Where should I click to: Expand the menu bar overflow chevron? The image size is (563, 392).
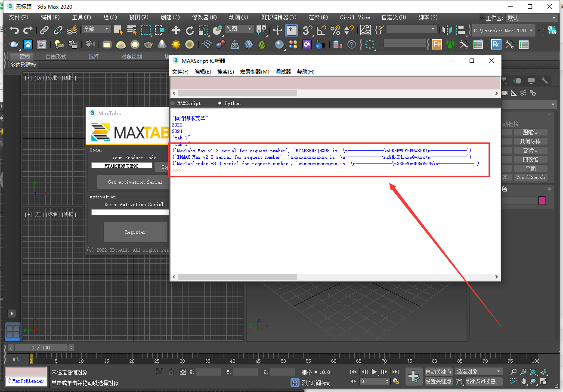pos(482,18)
